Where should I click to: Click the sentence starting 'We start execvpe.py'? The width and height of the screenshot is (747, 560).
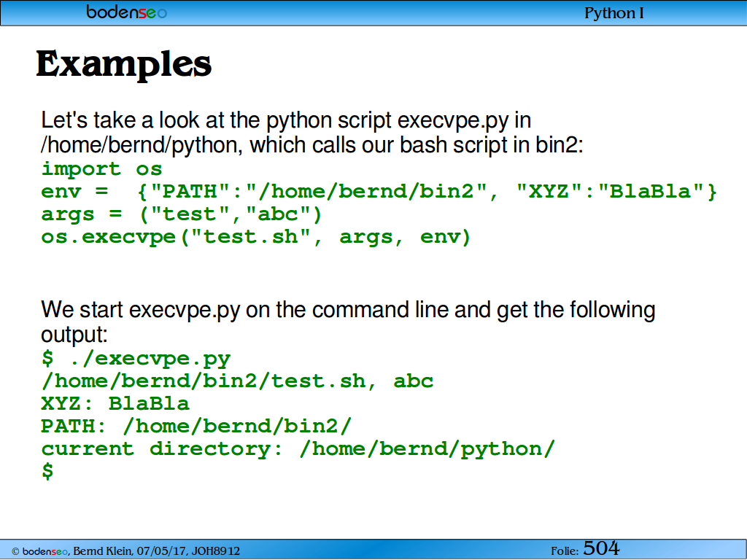(348, 322)
